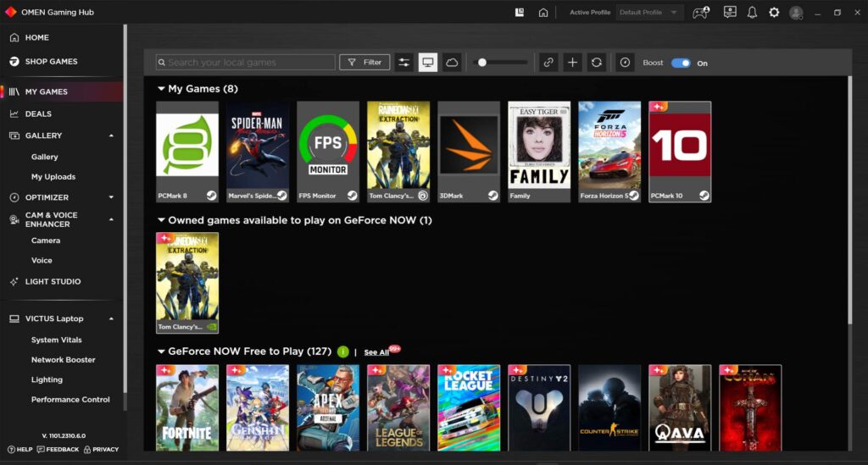Toggle the Boost switch off
The height and width of the screenshot is (465, 868).
coord(681,63)
